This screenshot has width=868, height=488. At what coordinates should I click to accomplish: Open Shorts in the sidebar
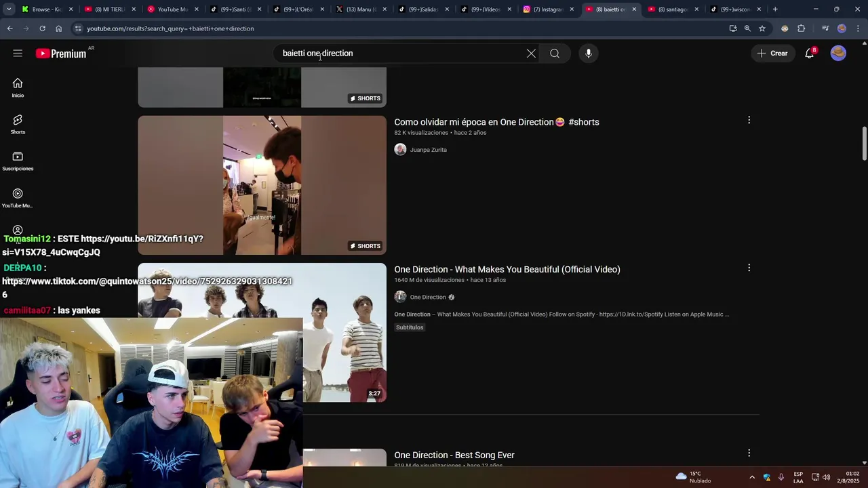[x=18, y=124]
